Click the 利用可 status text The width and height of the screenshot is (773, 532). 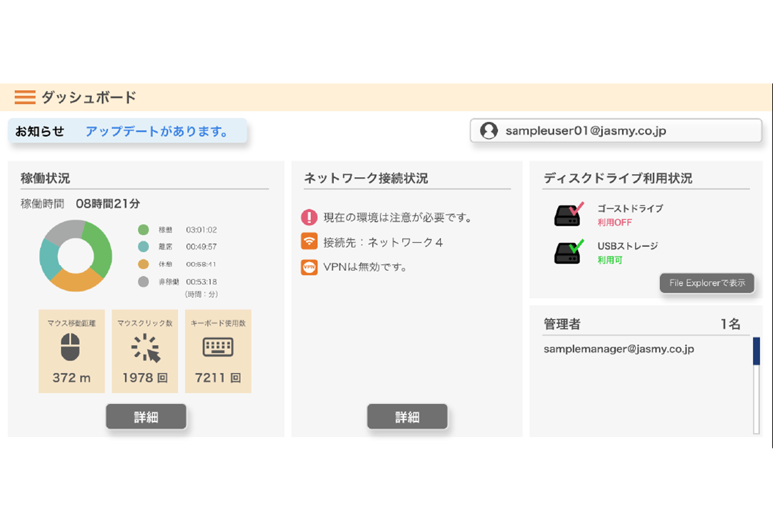(x=610, y=261)
